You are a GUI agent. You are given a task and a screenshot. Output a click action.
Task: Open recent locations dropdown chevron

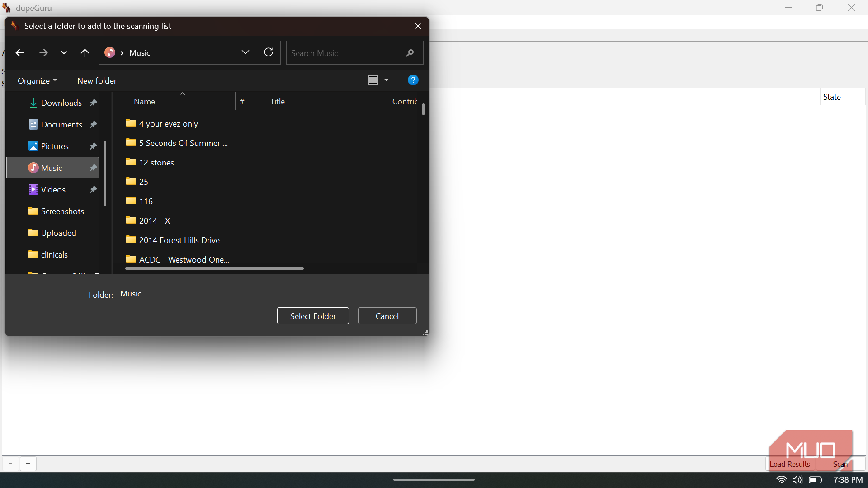click(x=64, y=53)
